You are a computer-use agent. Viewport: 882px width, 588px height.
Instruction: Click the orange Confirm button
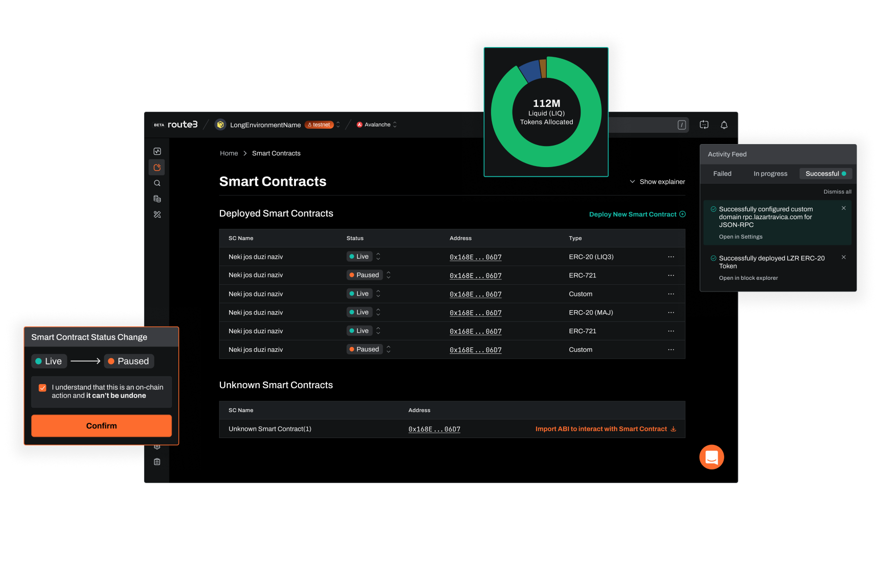pos(101,426)
